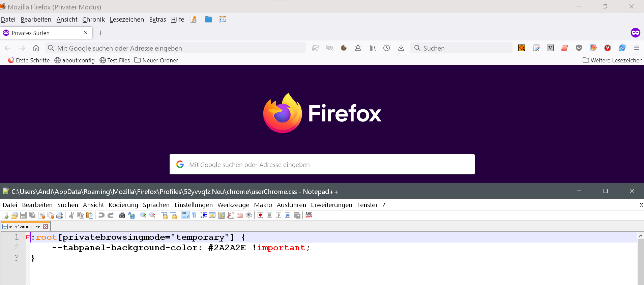644x285 pixels.
Task: Click the blue sync arrows extension icon
Action: [x=622, y=48]
